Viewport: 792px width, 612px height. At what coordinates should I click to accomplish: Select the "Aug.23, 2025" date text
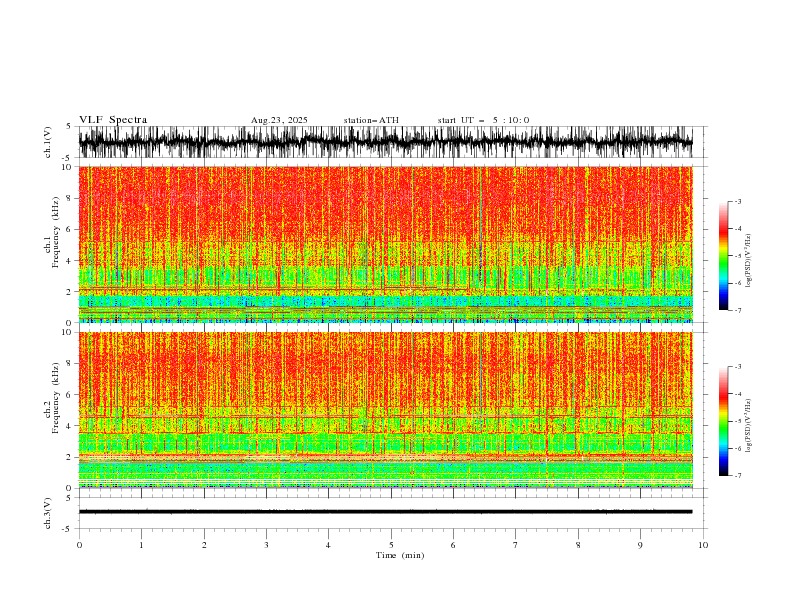click(x=279, y=120)
